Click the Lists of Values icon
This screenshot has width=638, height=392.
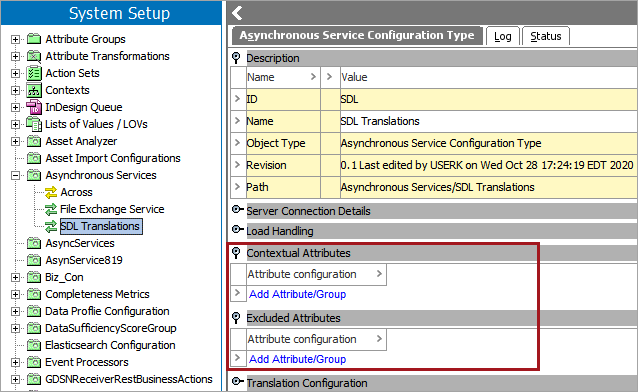[34, 124]
